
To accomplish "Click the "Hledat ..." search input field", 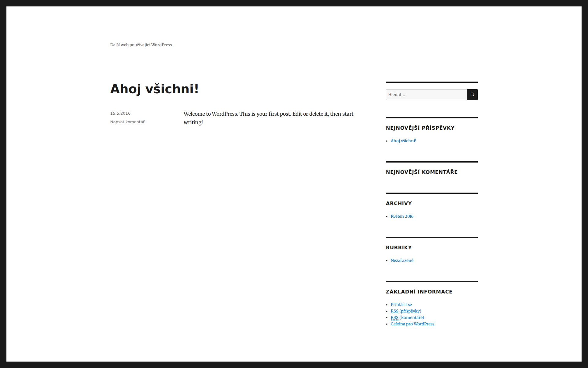I will coord(426,94).
